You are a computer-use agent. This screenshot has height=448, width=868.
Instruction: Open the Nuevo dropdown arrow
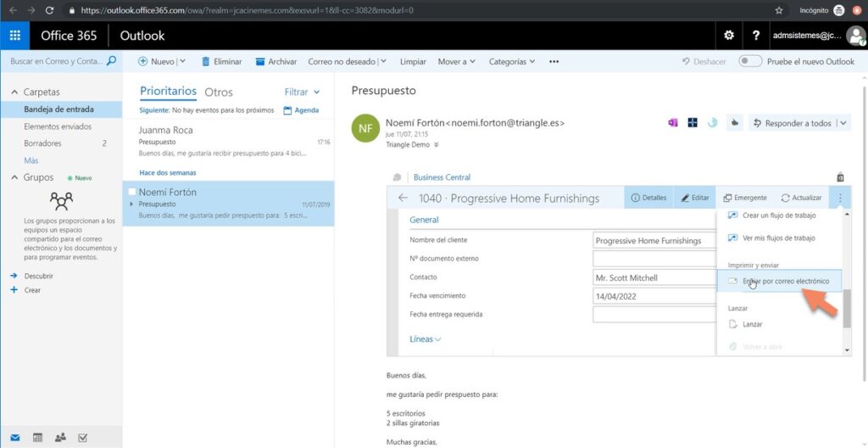pyautogui.click(x=182, y=61)
